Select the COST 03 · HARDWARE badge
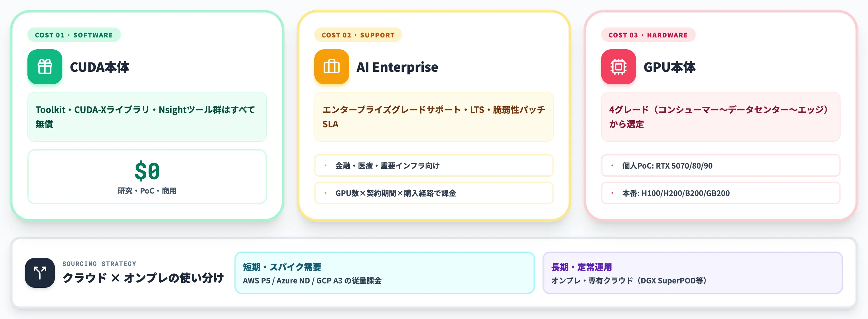 648,35
